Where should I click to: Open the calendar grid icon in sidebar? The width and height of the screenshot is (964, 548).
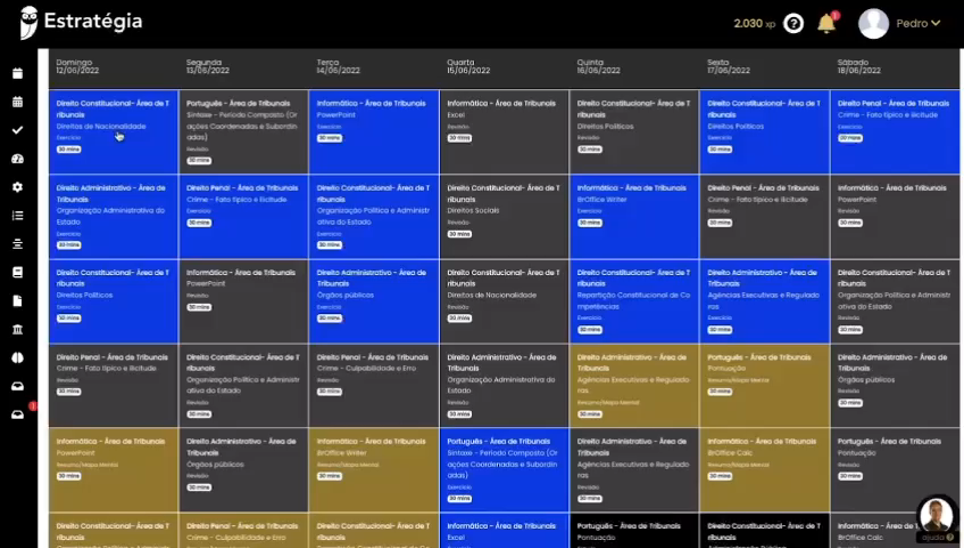point(17,102)
